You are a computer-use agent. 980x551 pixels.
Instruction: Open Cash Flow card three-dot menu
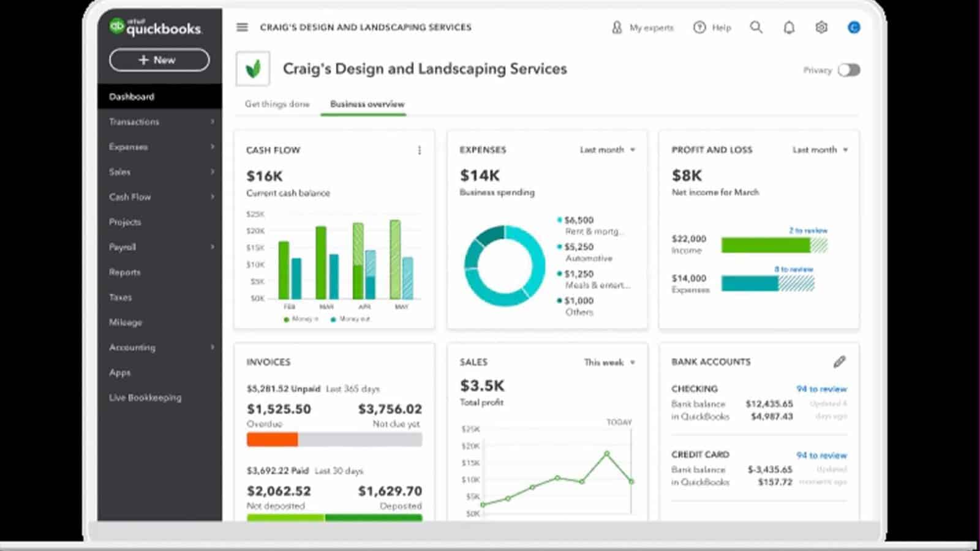point(420,150)
